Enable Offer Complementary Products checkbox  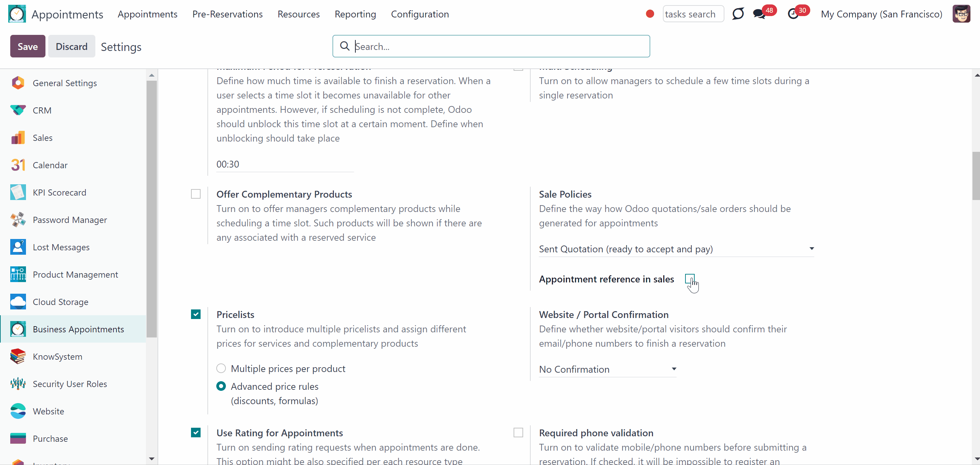[195, 194]
